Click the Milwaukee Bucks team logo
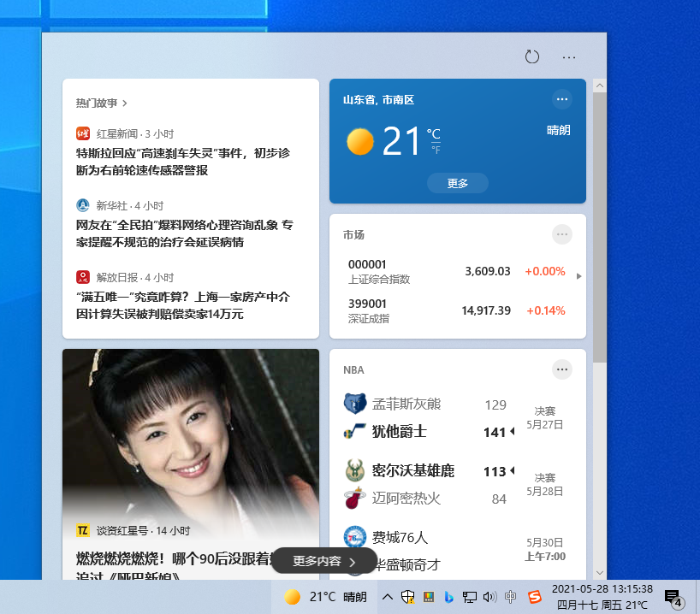This screenshot has height=614, width=700. (x=354, y=471)
